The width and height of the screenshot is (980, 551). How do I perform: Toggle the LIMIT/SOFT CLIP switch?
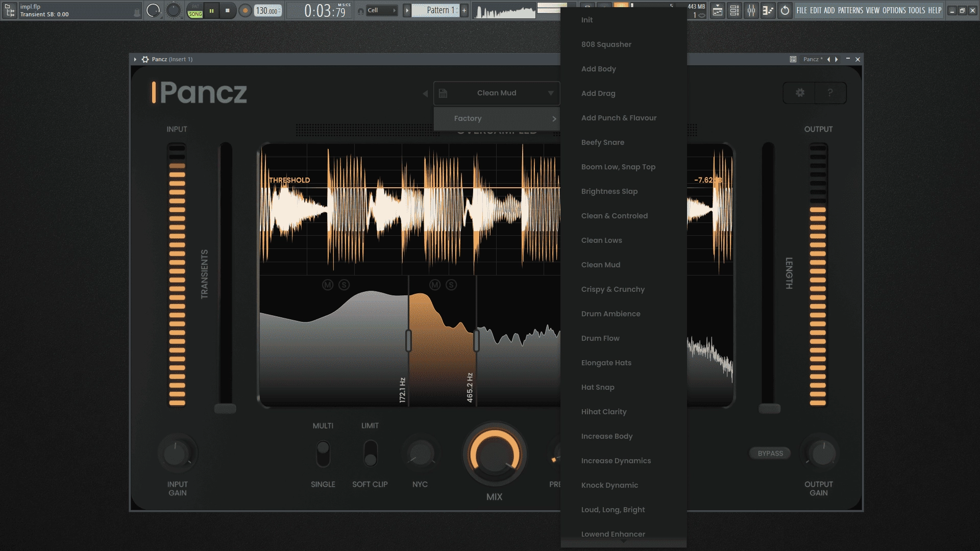pyautogui.click(x=371, y=454)
